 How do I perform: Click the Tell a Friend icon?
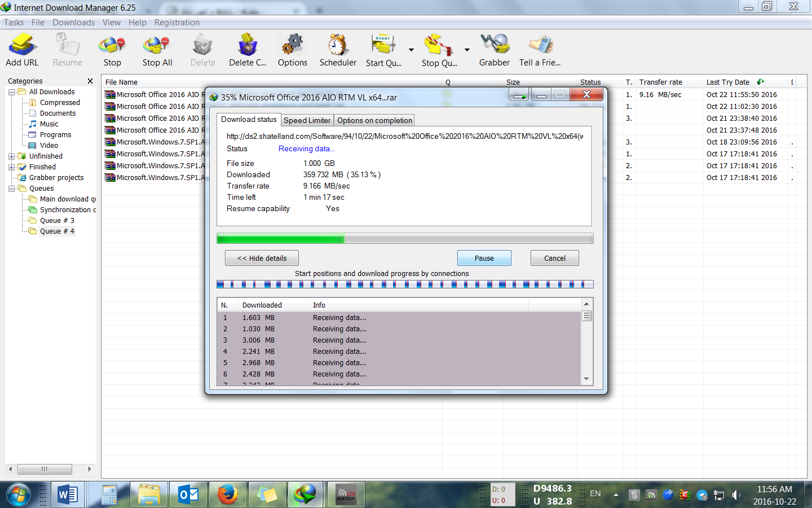540,50
